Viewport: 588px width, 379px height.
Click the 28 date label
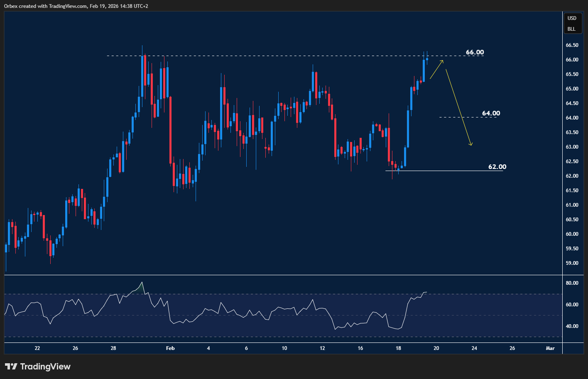113,348
